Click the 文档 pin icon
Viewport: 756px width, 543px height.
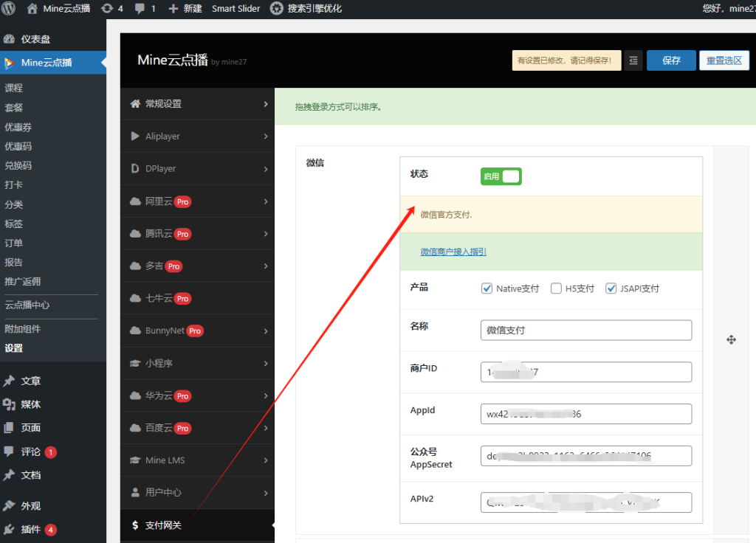click(x=9, y=475)
